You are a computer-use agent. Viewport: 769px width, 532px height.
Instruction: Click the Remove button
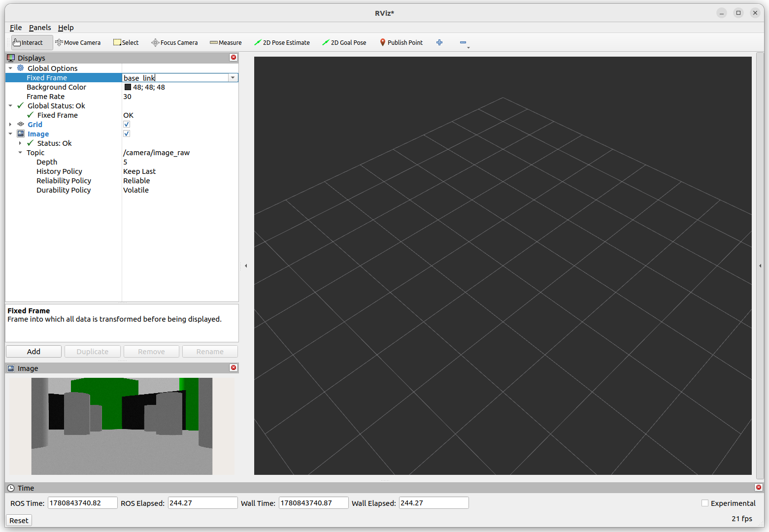pos(151,351)
